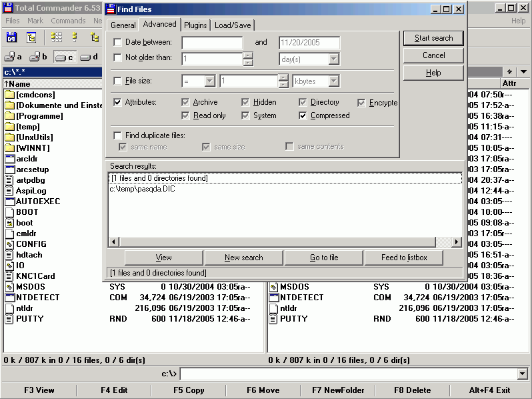The height and width of the screenshot is (399, 532).
Task: Click the Start search button
Action: point(433,38)
